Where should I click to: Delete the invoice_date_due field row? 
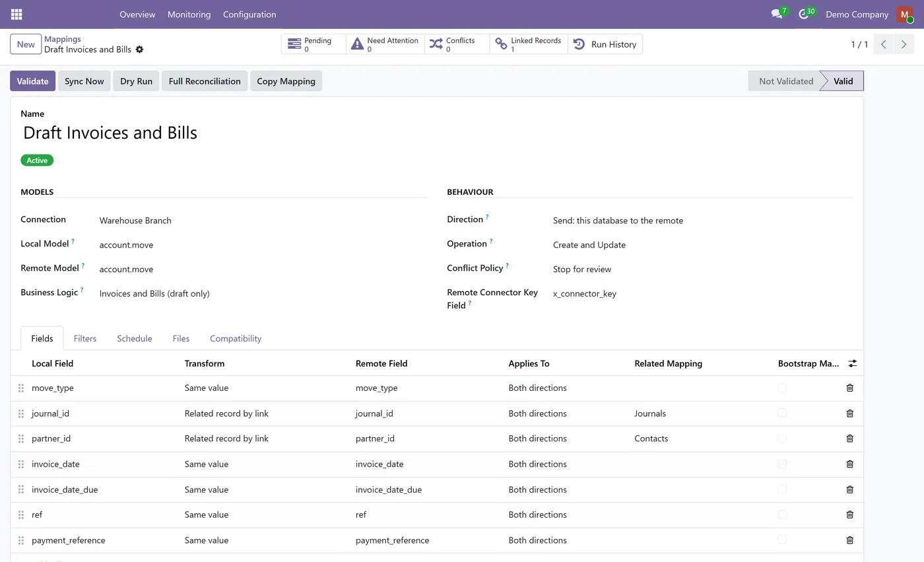point(849,489)
